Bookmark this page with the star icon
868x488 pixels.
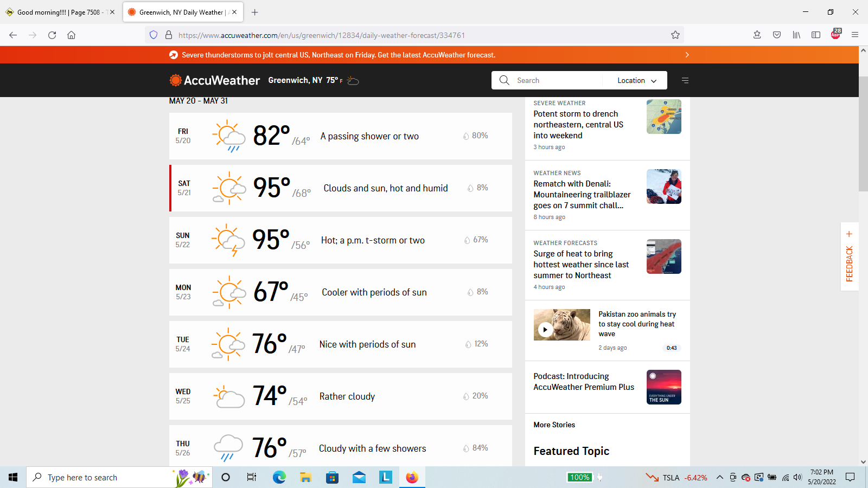click(x=675, y=35)
